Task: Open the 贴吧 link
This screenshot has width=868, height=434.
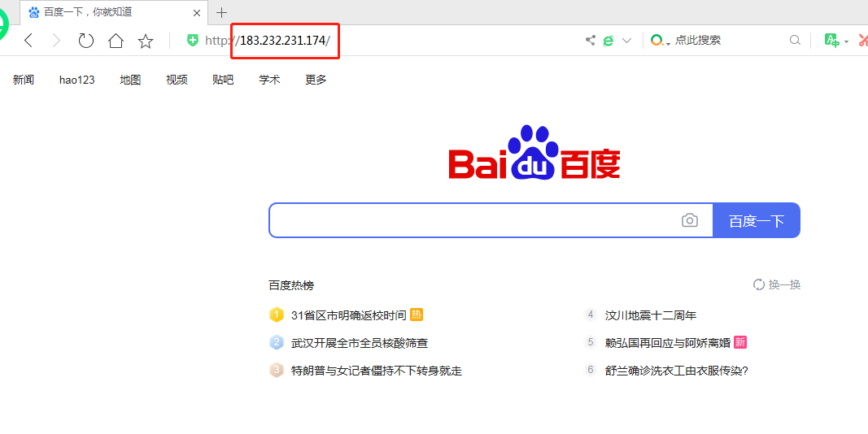Action: pos(223,80)
